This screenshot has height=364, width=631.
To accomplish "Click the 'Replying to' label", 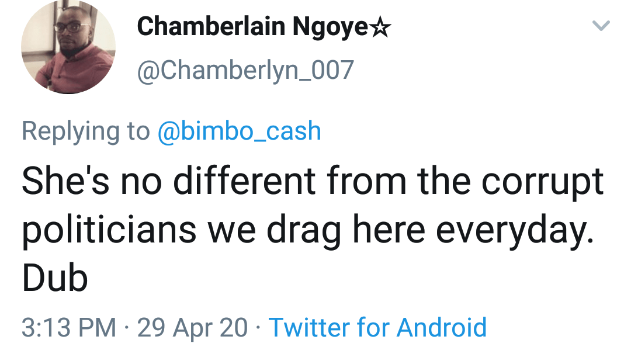I will tap(86, 132).
